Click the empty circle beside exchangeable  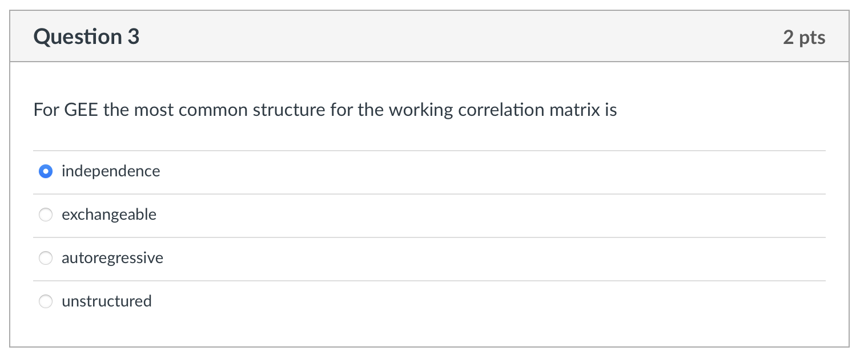pyautogui.click(x=46, y=215)
